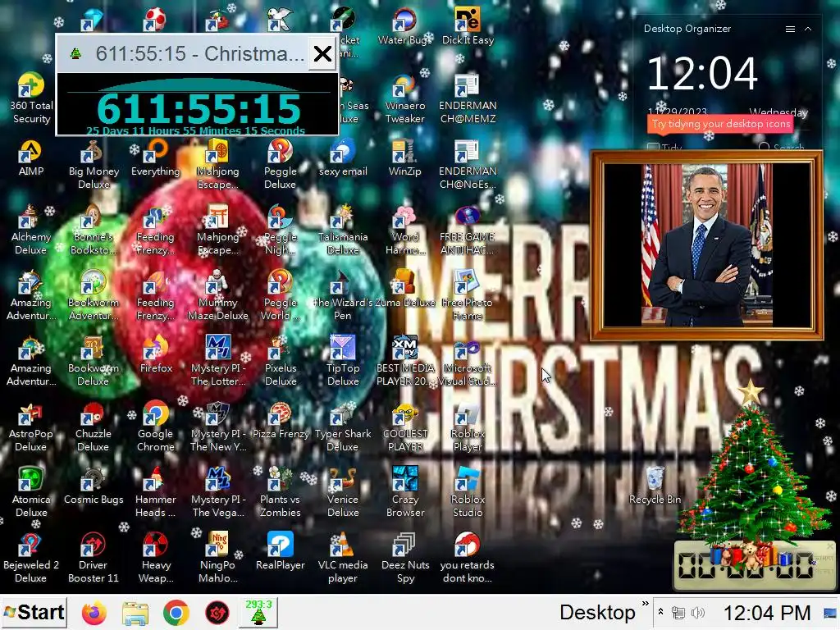Launch WinZip from the desktop

(x=405, y=158)
